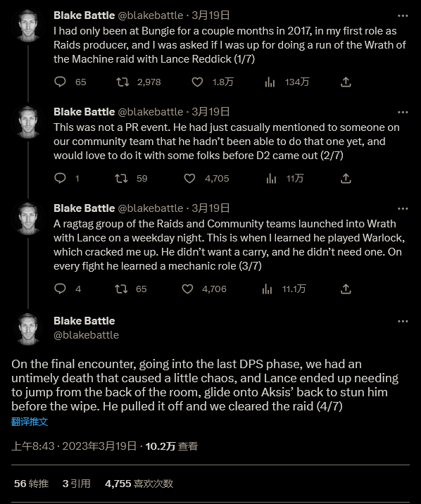Image resolution: width=421 pixels, height=504 pixels.
Task: Open Blake Battle's avatar on main tweet
Action: 28,329
